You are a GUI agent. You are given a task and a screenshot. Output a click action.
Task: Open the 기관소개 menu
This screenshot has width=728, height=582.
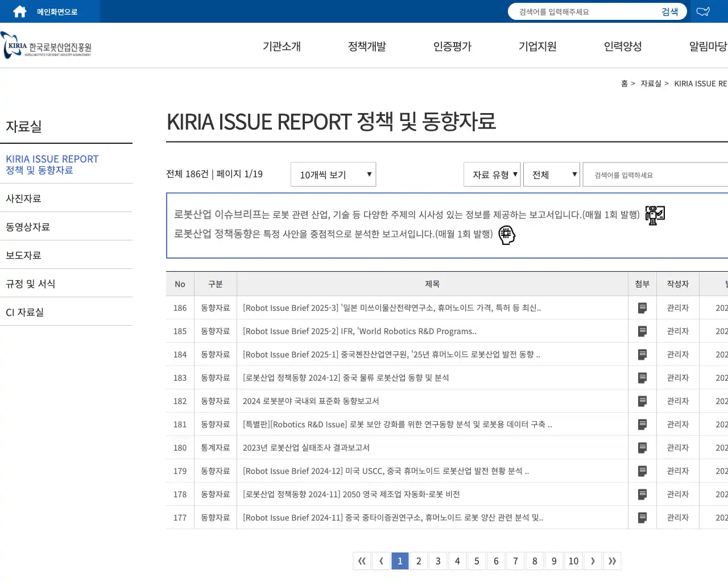tap(282, 47)
